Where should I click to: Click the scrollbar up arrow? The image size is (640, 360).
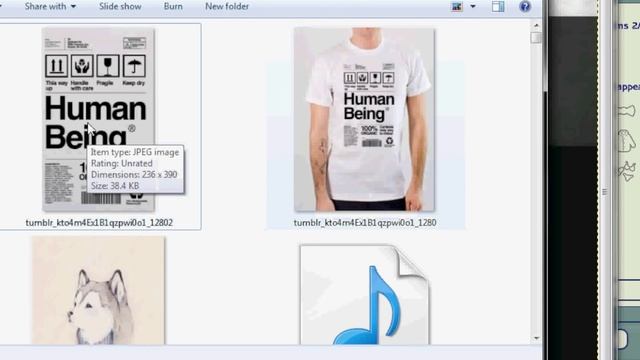(x=536, y=25)
